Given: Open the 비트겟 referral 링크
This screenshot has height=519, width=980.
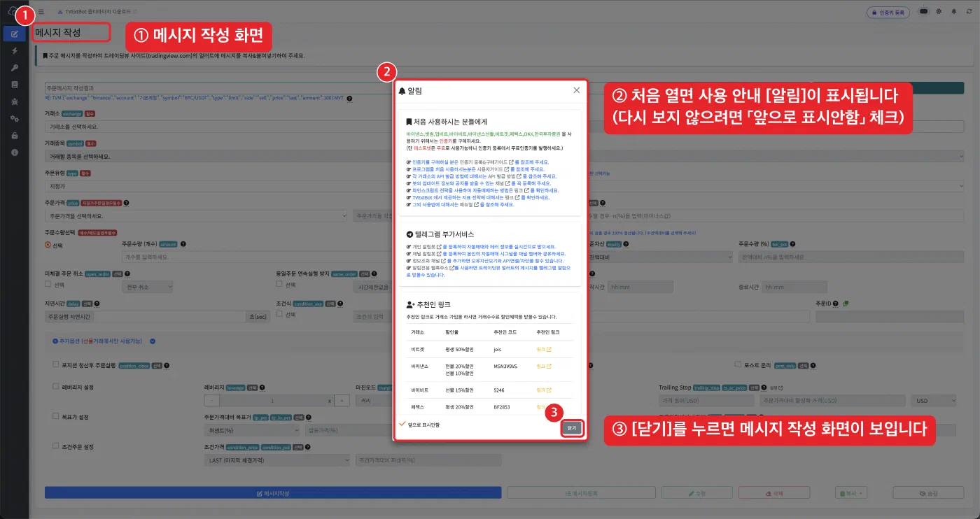Looking at the screenshot, I should [544, 349].
